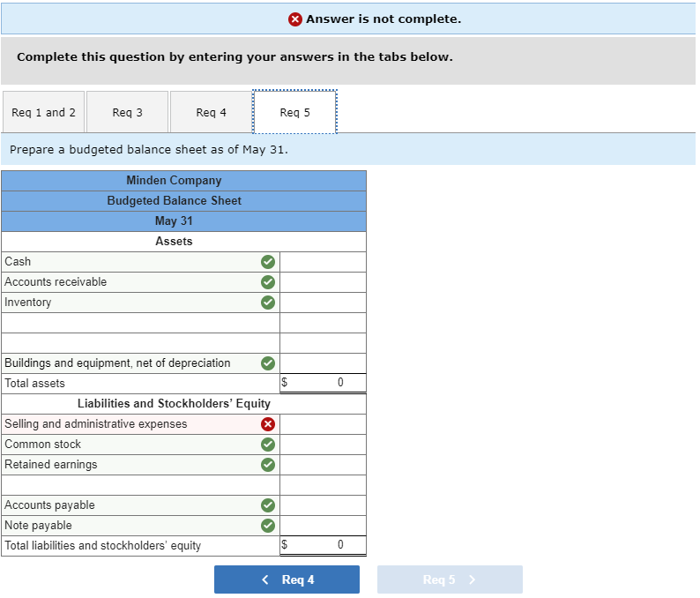Select 'Buildings and equipment, net of depreciation' cell
The height and width of the screenshot is (598, 700).
[x=141, y=363]
